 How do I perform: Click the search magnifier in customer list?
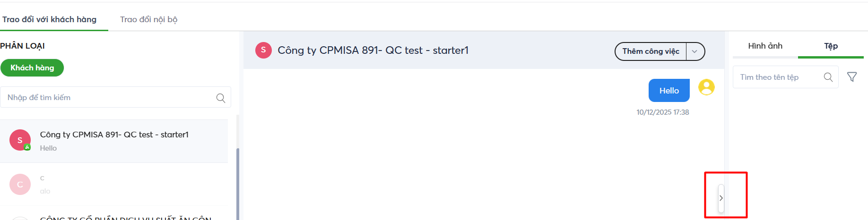(x=220, y=98)
